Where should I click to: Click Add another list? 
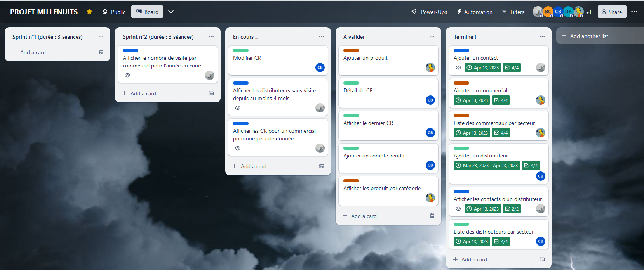(x=589, y=36)
